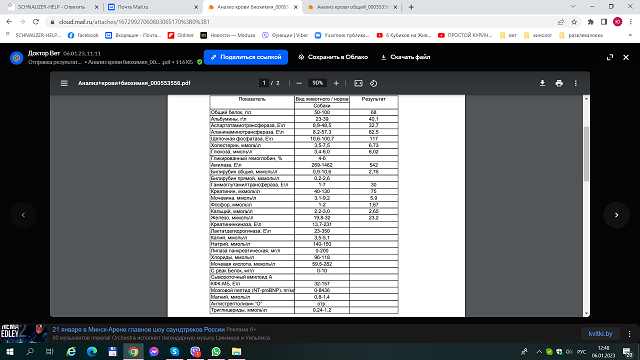
Task: Edit the PDF page number field
Action: click(x=264, y=83)
